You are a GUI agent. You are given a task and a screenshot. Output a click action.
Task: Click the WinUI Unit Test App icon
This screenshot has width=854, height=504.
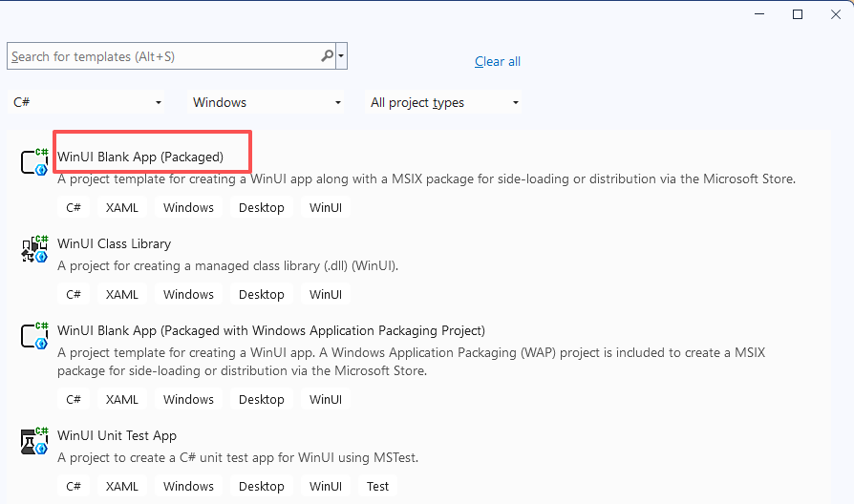[x=35, y=441]
